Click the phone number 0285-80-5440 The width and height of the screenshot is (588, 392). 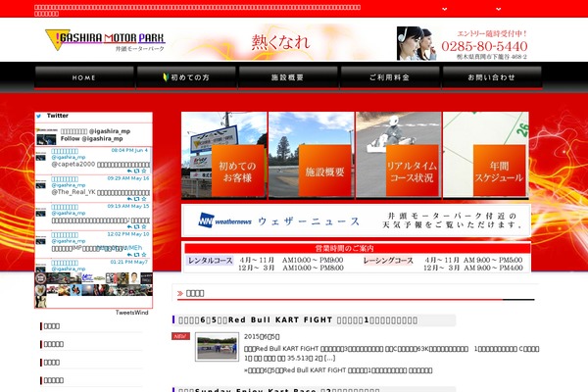(x=484, y=46)
